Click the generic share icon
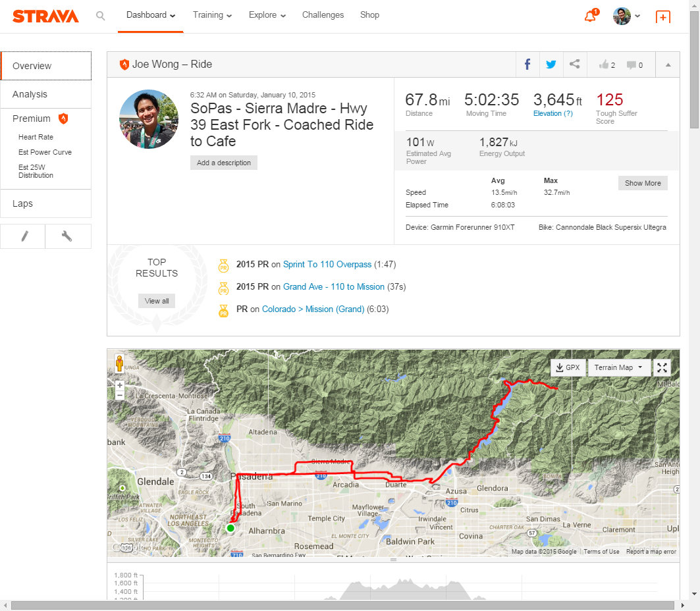Screen dimensions: 700x611 click(575, 65)
